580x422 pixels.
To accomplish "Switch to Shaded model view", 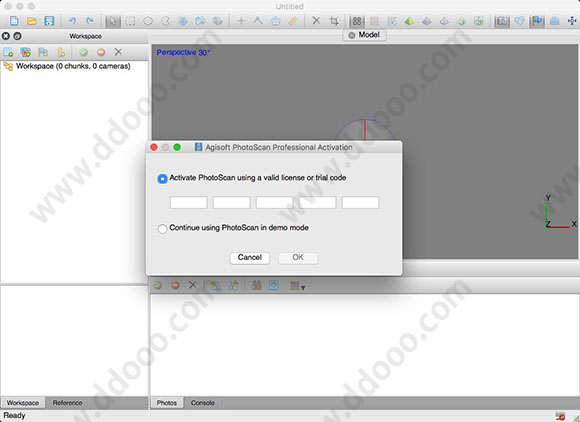I will click(x=409, y=21).
